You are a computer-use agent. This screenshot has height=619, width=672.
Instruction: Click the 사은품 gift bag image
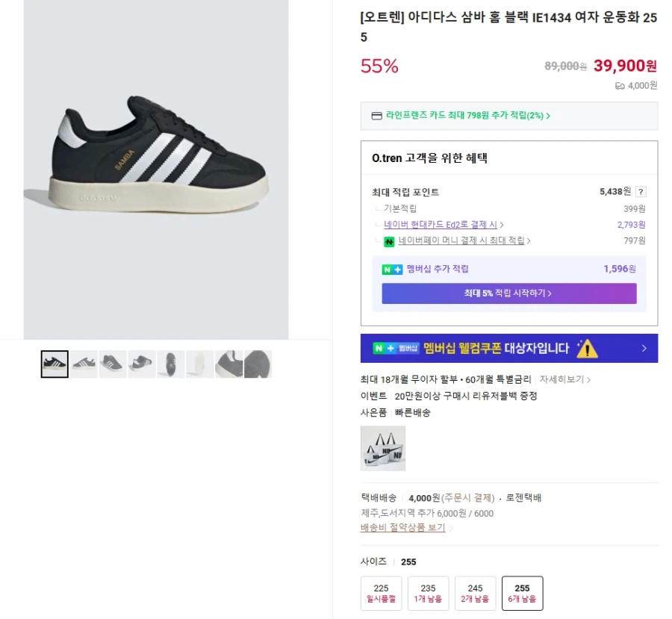(383, 448)
